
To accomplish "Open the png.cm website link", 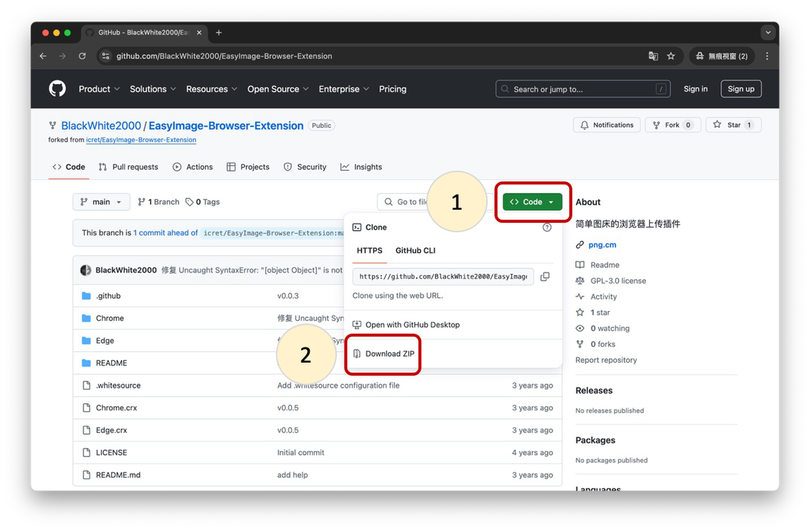I will [x=602, y=245].
